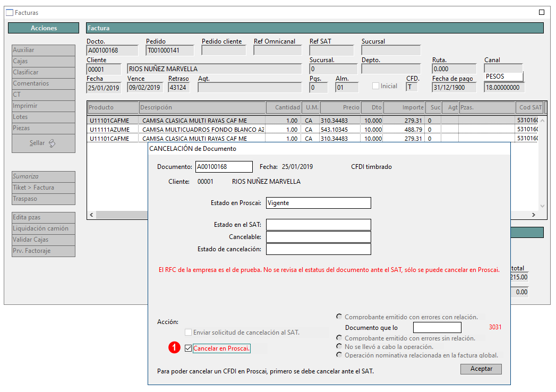Click the Ref Omnicanal field

pyautogui.click(x=277, y=50)
